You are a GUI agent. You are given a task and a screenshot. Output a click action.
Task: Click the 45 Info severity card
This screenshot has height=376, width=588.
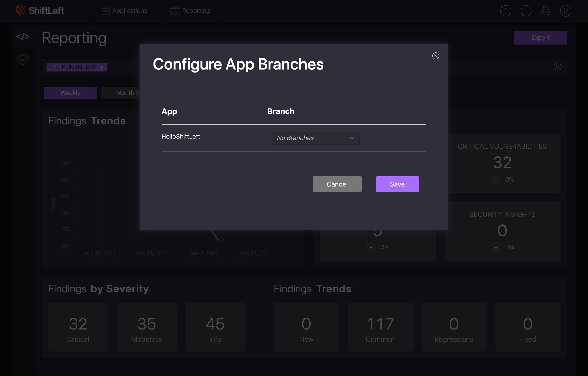pos(215,327)
